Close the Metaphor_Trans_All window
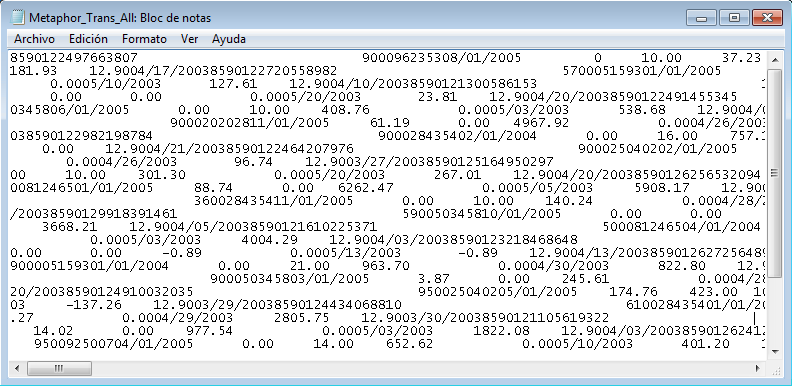 pyautogui.click(x=767, y=18)
